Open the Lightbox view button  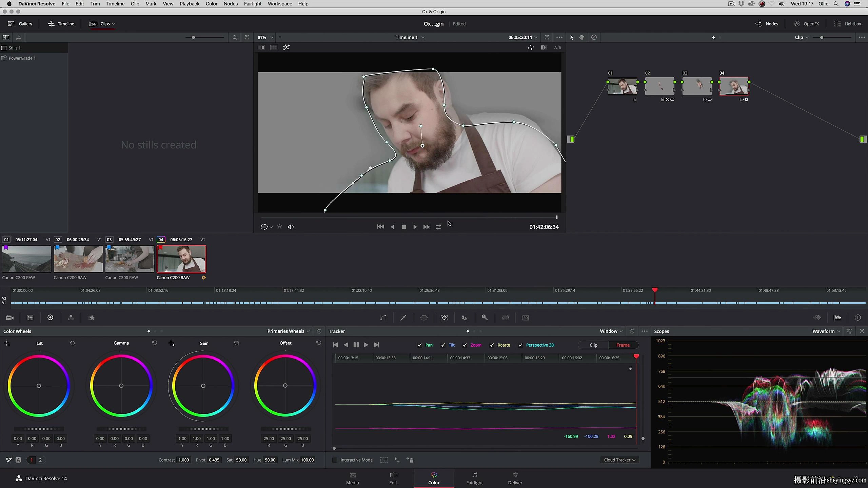848,24
